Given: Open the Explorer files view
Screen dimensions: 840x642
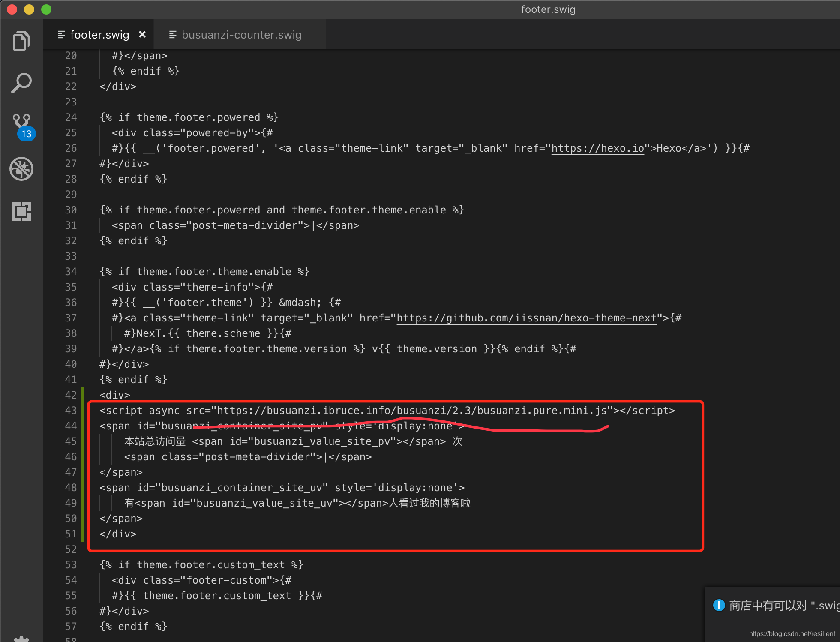Looking at the screenshot, I should point(21,41).
